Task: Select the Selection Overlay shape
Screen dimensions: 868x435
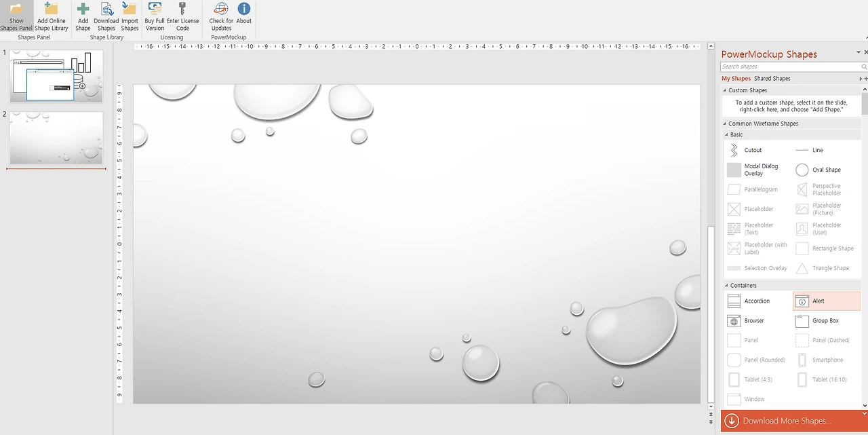Action: [758, 268]
